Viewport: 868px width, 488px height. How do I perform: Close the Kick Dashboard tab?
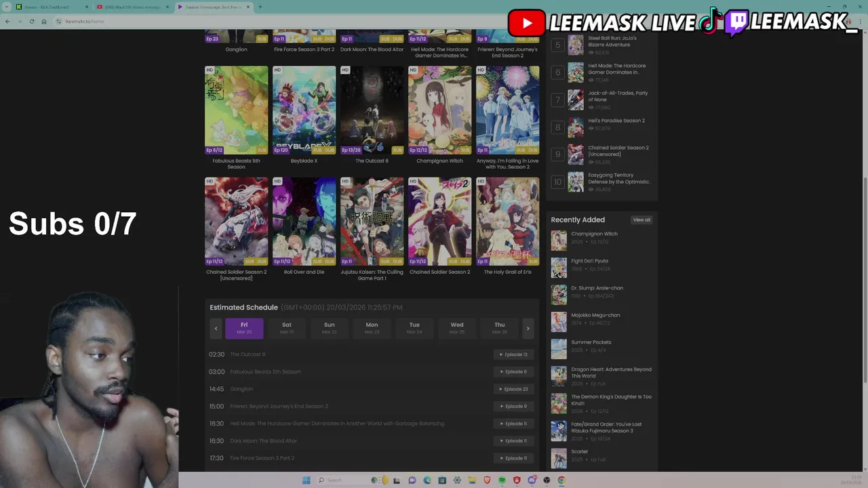(x=87, y=7)
